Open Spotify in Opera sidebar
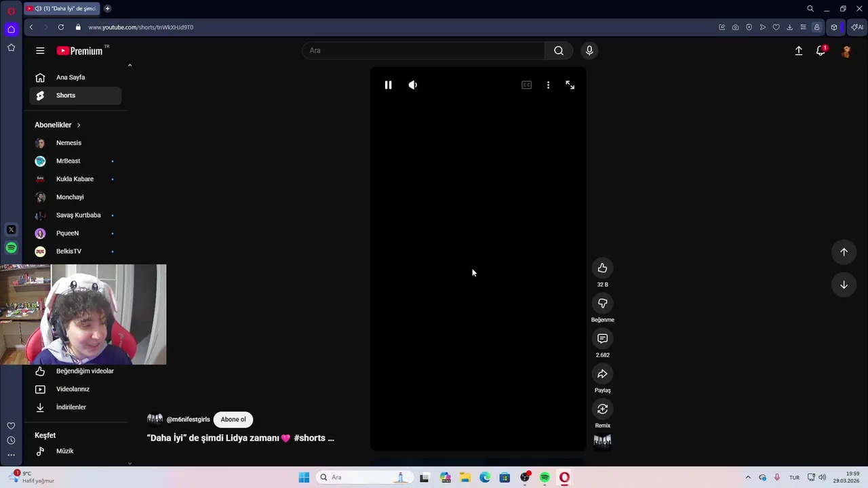The width and height of the screenshot is (868, 488). click(11, 248)
